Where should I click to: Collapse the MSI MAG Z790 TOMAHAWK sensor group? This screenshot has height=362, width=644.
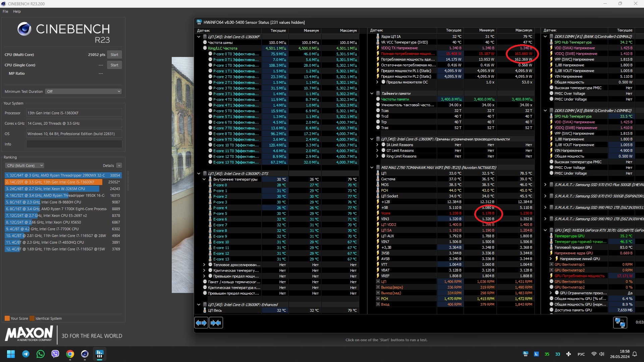tap(372, 168)
